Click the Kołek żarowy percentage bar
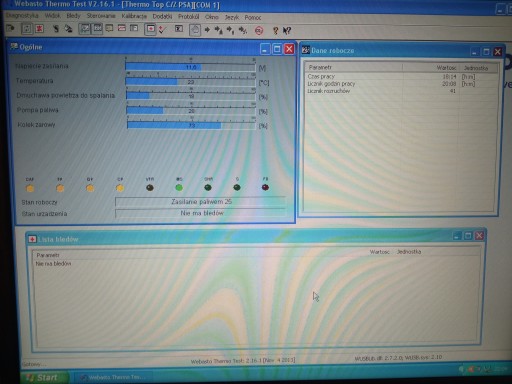The height and width of the screenshot is (384, 512). tap(191, 125)
